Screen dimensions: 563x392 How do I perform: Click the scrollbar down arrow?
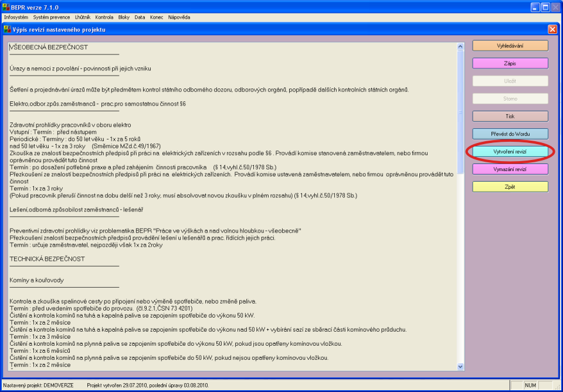(460, 367)
